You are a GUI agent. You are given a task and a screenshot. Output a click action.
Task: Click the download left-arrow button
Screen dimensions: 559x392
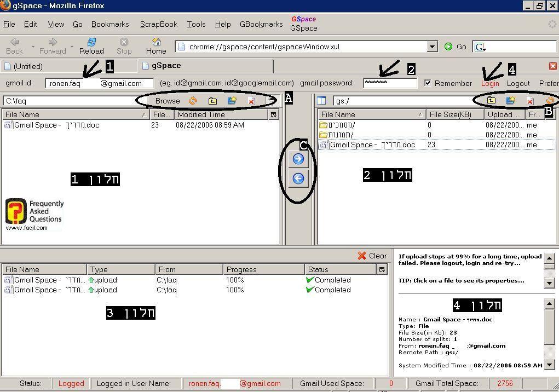tap(298, 178)
